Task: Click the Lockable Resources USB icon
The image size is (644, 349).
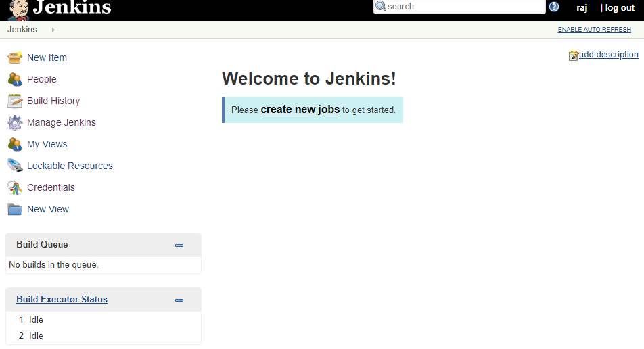Action: point(15,166)
